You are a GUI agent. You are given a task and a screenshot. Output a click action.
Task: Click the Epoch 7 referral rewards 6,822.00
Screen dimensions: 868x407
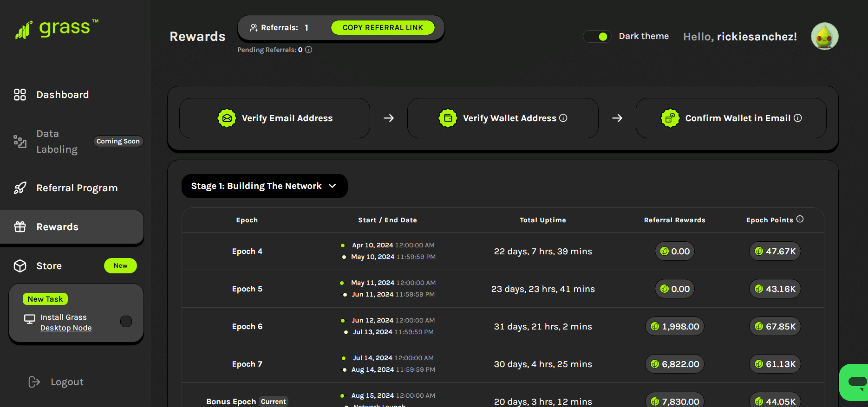tap(675, 364)
